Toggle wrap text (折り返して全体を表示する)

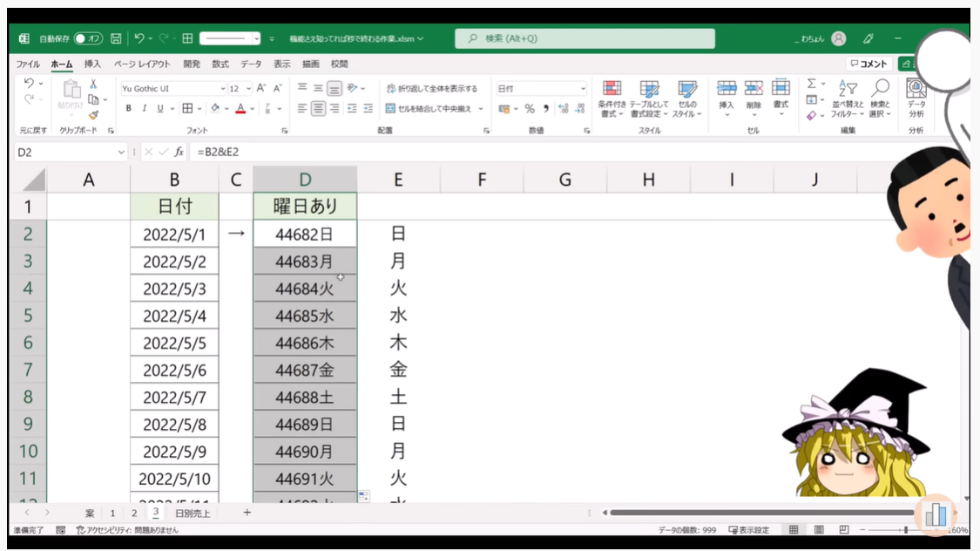click(431, 89)
